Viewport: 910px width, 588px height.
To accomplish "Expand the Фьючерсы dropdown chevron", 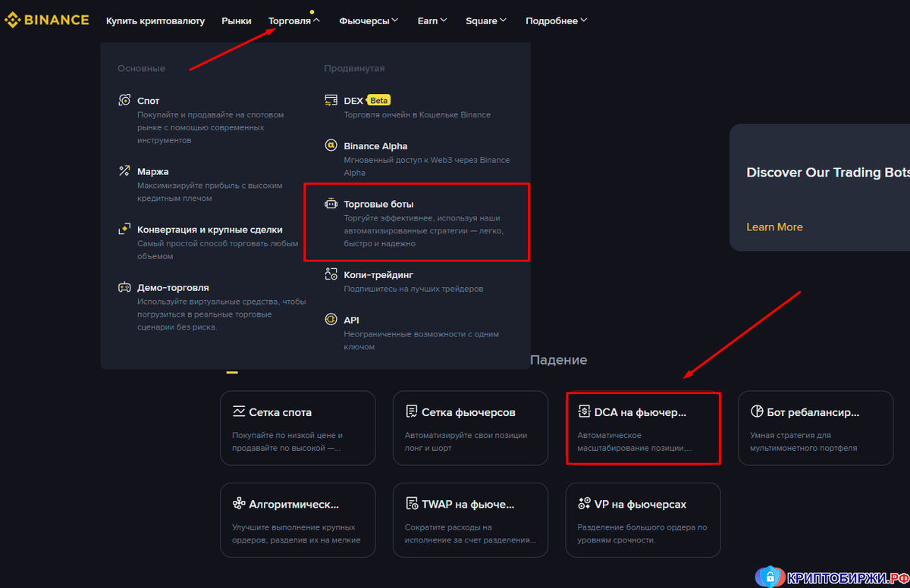I will click(x=395, y=21).
